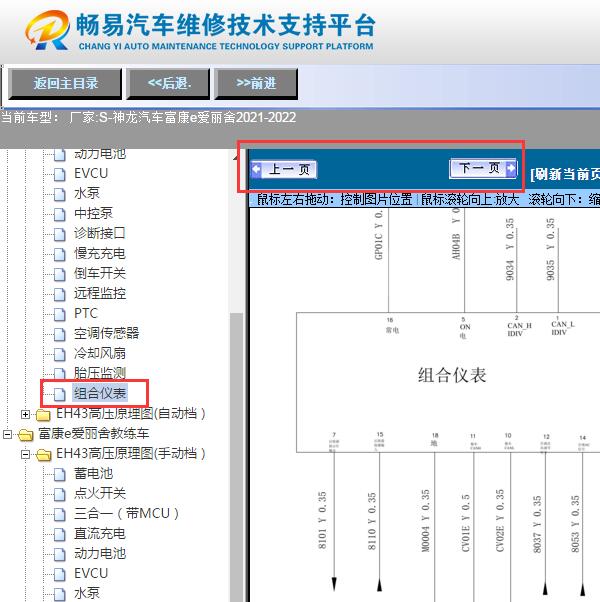Click the 9034 Y 0.35 wire label
600x602 pixels.
[509, 249]
